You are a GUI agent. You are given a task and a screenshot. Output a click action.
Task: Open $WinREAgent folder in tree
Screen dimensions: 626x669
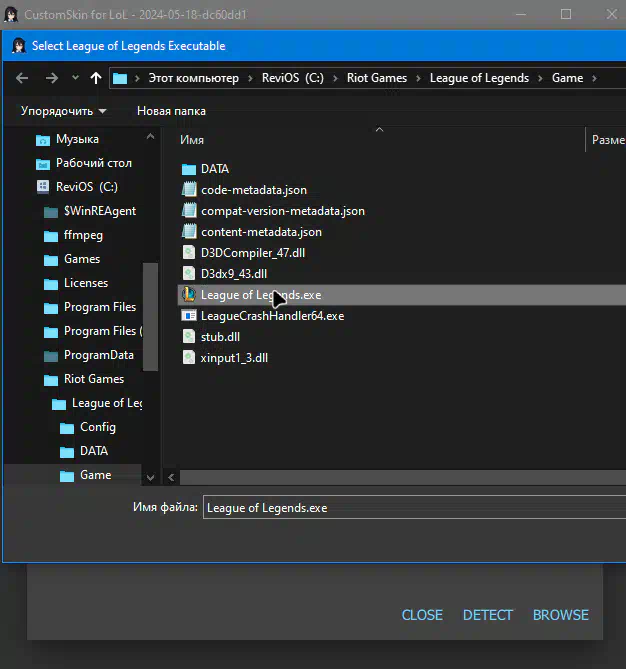point(100,211)
